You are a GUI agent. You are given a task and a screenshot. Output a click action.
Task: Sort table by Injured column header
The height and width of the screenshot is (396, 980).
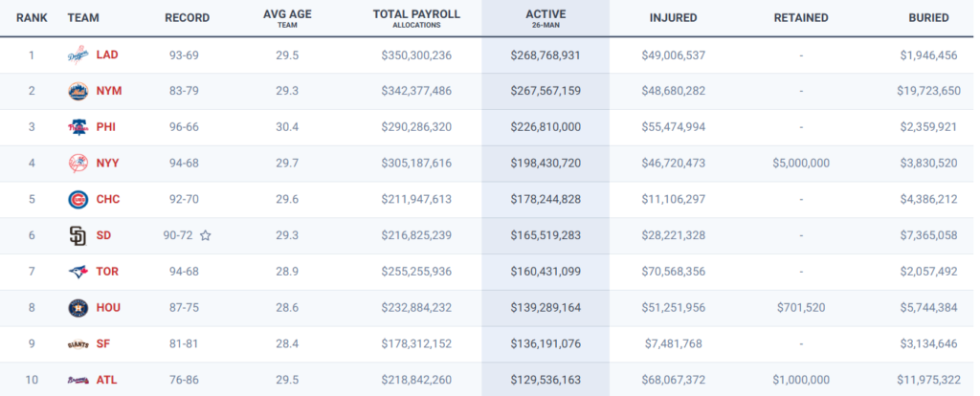click(673, 18)
